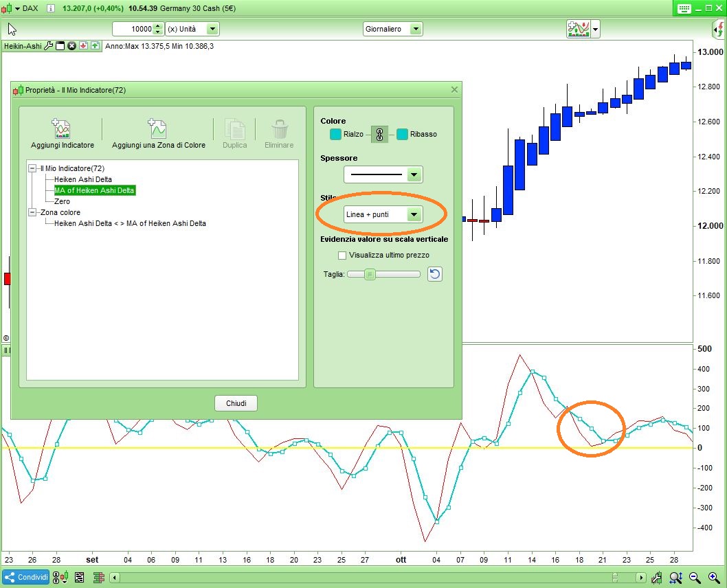This screenshot has height=588, width=727.
Task: Enable Visualizza ultimo prezzo checkbox
Action: pyautogui.click(x=342, y=256)
